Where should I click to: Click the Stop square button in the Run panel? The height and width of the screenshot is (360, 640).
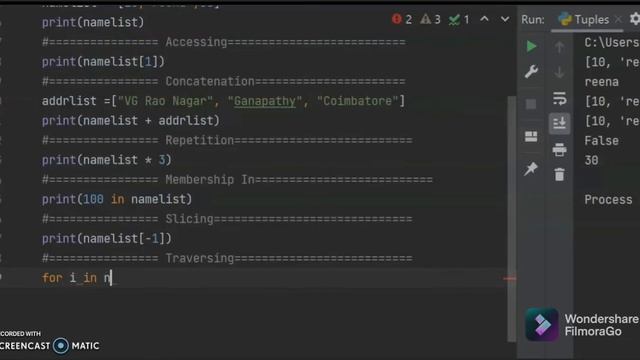tap(531, 104)
